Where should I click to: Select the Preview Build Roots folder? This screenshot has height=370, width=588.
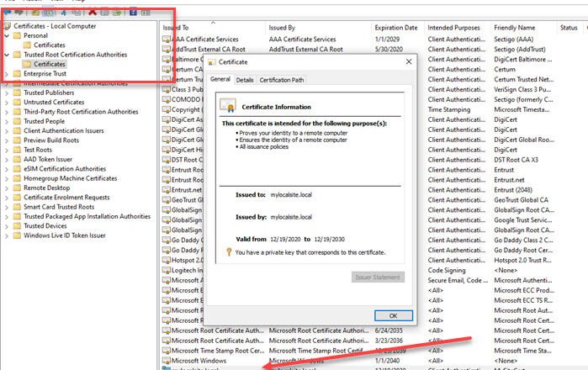click(x=51, y=140)
